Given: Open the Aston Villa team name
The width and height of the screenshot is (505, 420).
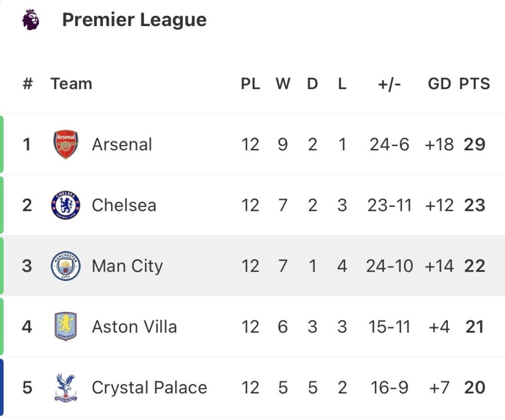Looking at the screenshot, I should point(134,327).
